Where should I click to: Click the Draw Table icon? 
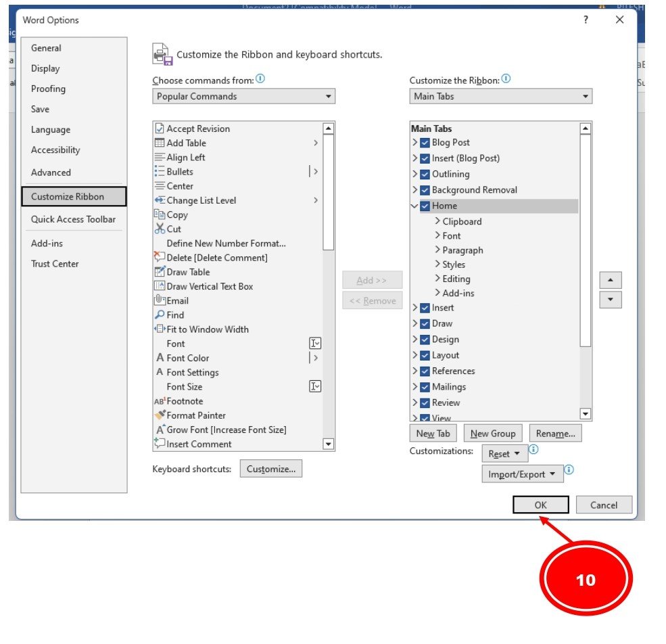pos(160,272)
